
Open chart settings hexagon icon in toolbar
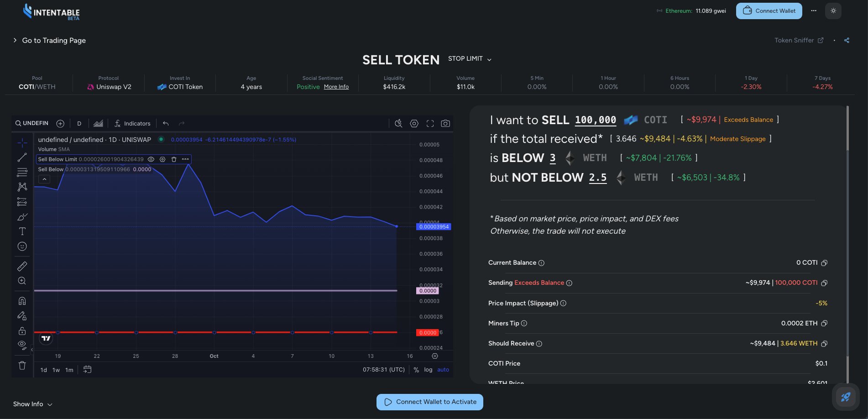(414, 123)
